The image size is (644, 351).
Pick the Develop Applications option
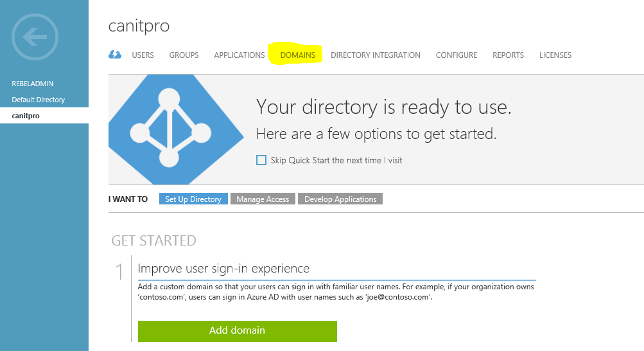tap(340, 199)
